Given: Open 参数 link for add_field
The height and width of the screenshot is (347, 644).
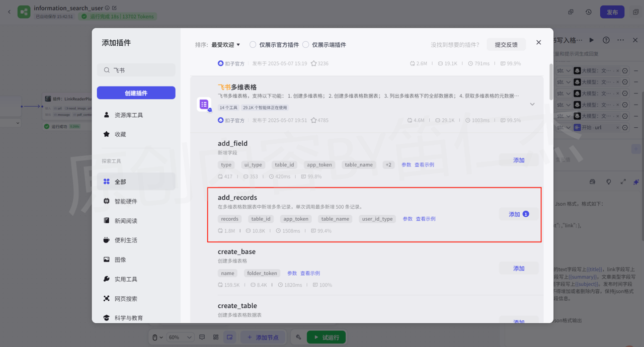Looking at the screenshot, I should 407,165.
